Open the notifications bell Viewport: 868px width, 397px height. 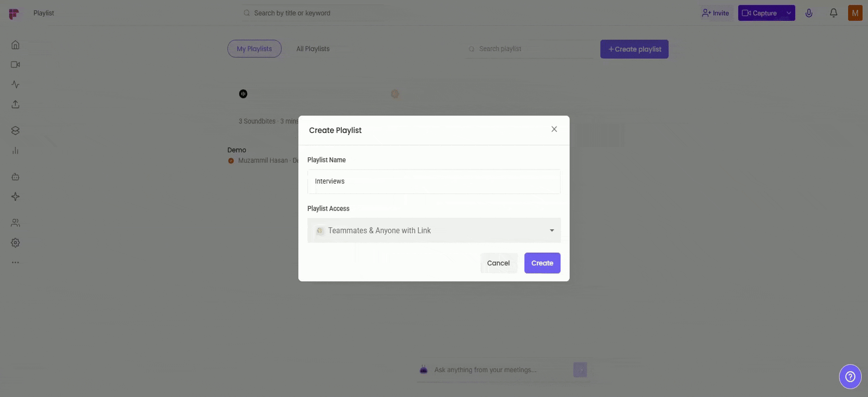coord(833,13)
